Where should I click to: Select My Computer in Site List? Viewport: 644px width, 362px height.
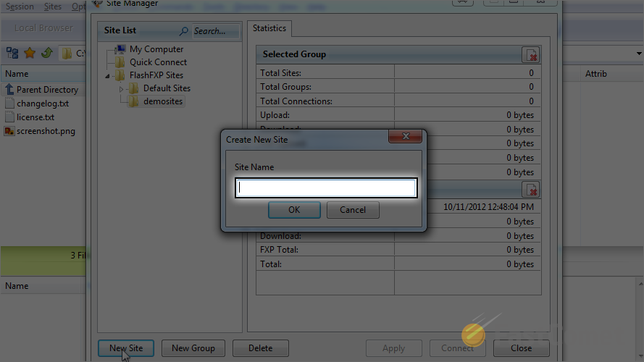(156, 49)
